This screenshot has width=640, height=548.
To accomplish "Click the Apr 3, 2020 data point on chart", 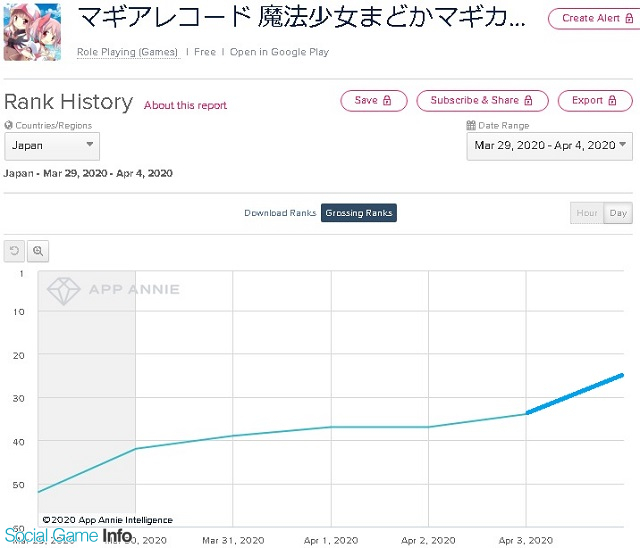I will [527, 413].
